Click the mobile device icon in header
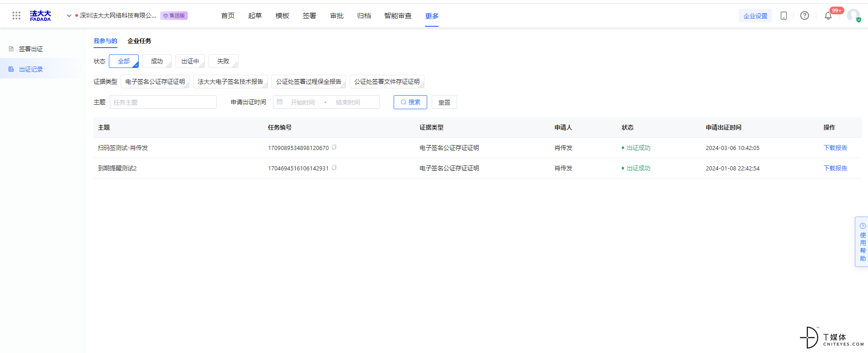This screenshot has height=353, width=868. 784,16
